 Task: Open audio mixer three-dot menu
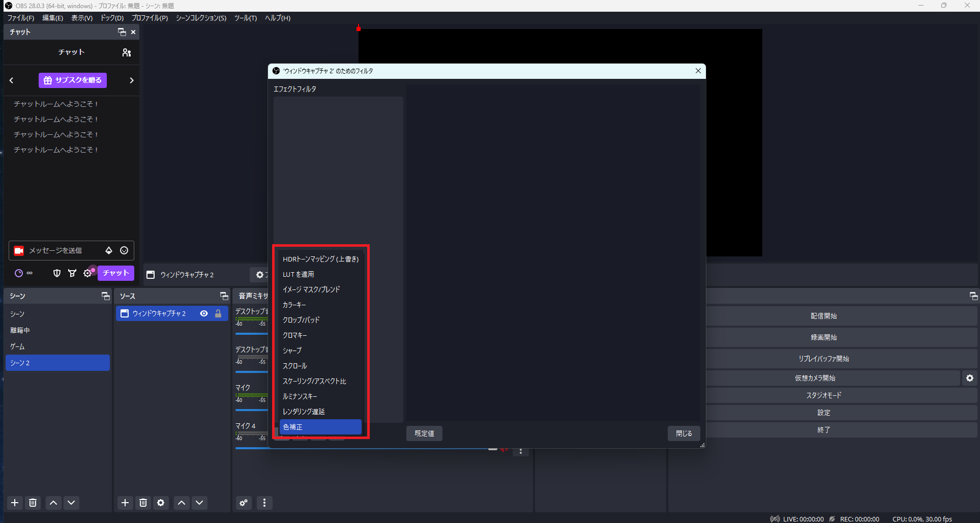click(x=264, y=503)
